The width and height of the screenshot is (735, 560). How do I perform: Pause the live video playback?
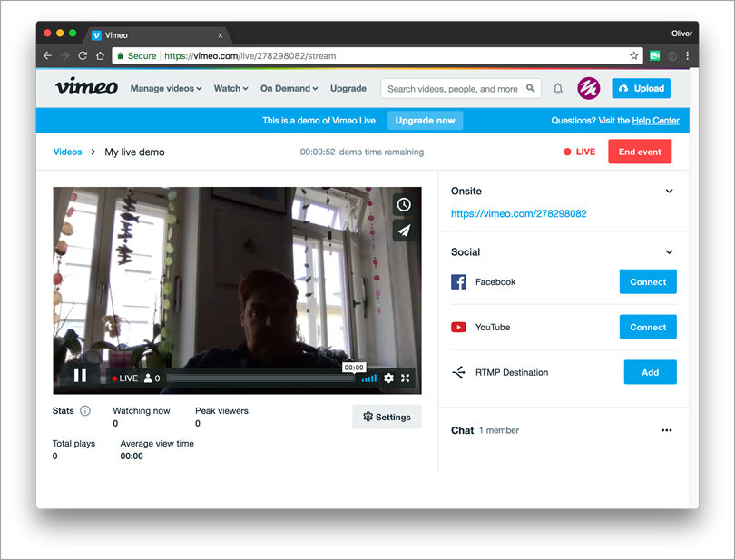(x=80, y=376)
